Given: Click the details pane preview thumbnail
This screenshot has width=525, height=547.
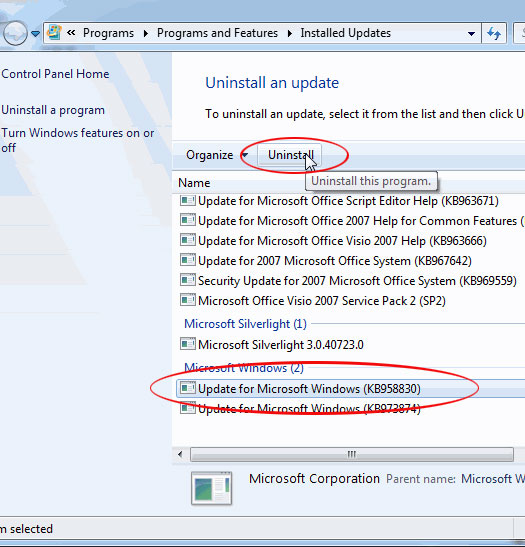Looking at the screenshot, I should click(x=211, y=488).
